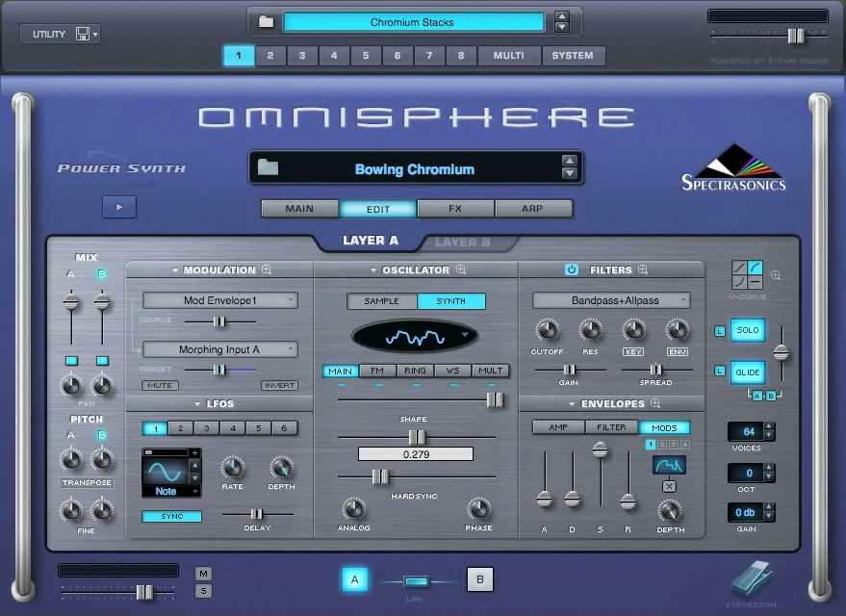
Task: Expand the Morphing Input A target dropdown
Action: click(x=219, y=350)
